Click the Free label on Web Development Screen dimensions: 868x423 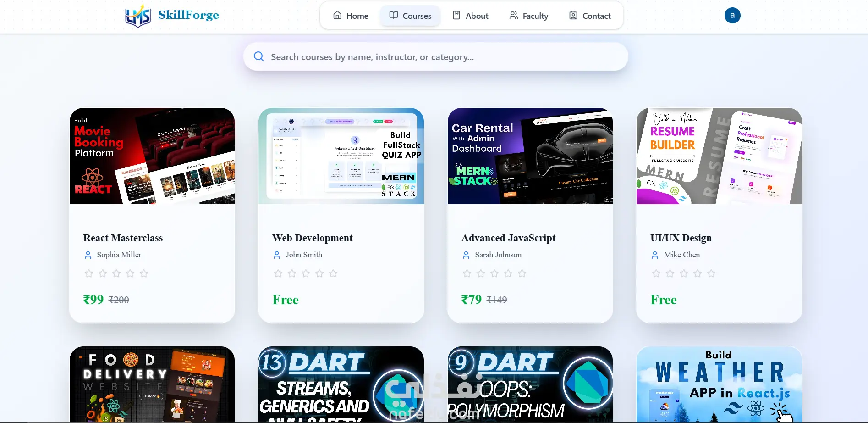286,300
